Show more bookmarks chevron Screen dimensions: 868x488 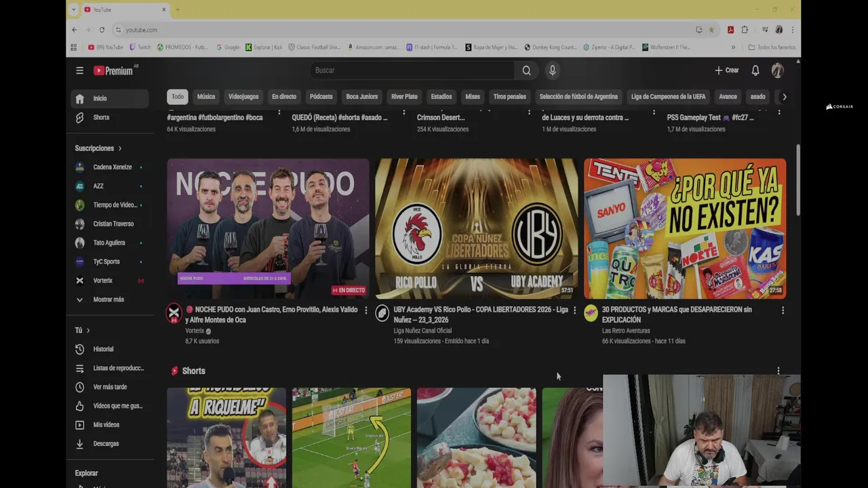[x=733, y=47]
